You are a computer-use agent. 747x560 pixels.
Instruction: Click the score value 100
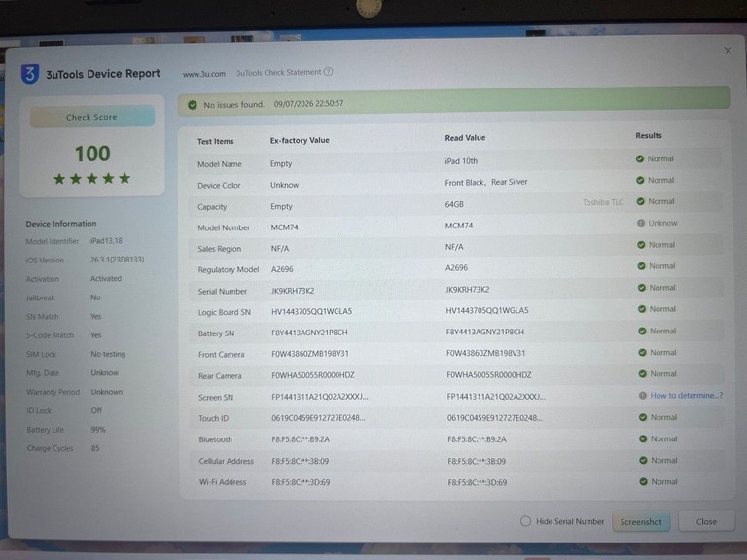pos(92,154)
